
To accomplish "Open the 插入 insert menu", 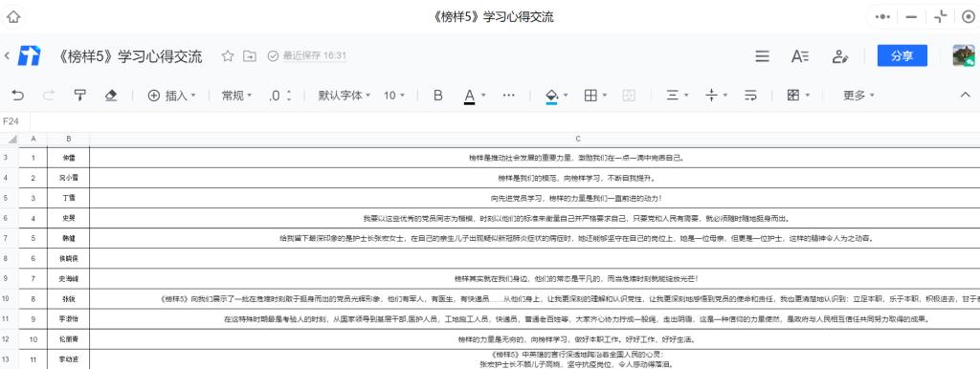I will pyautogui.click(x=172, y=95).
